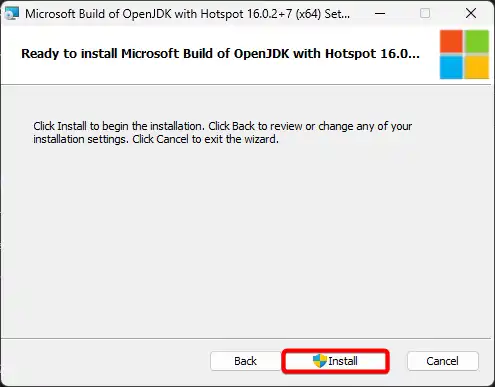Click the UAC shield on the Install button

coord(320,361)
